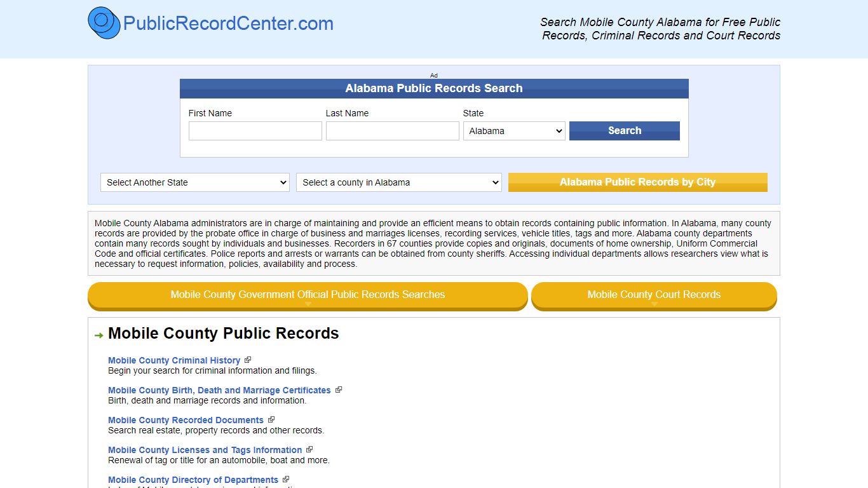The height and width of the screenshot is (488, 868).
Task: Click the Mobile County Public Records heading
Action: coord(224,334)
